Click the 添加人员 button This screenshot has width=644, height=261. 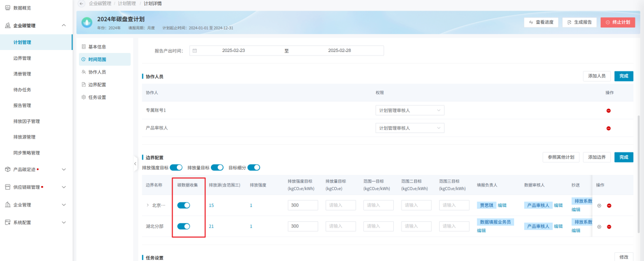[597, 76]
